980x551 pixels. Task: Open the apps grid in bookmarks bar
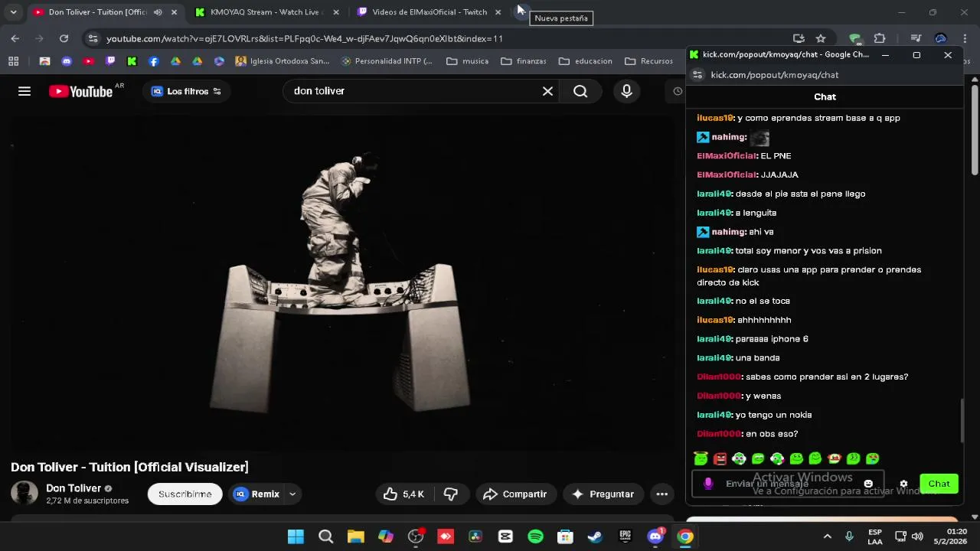click(13, 61)
